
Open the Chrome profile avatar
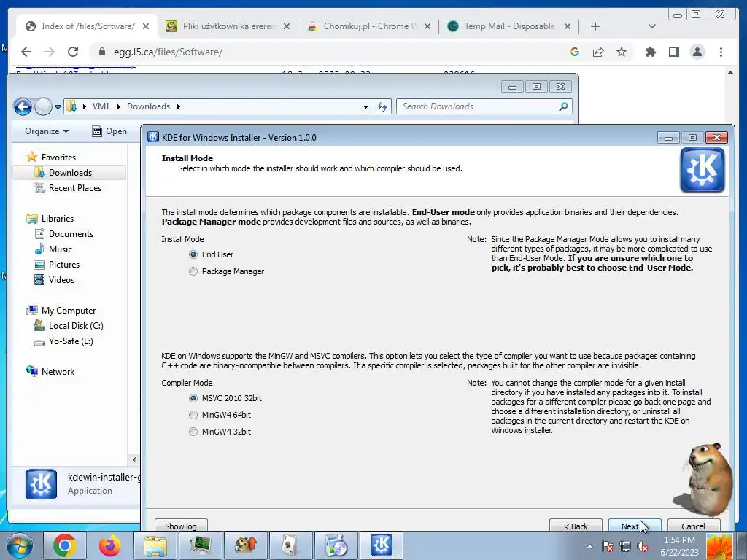click(697, 52)
